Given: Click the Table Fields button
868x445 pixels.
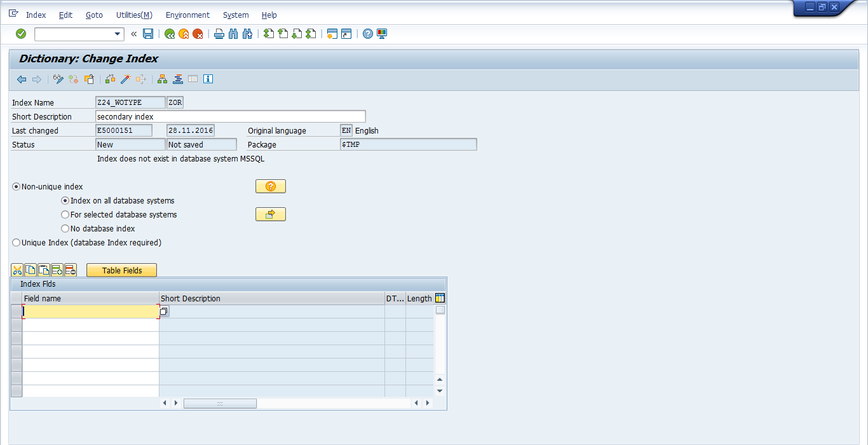Looking at the screenshot, I should pos(121,270).
